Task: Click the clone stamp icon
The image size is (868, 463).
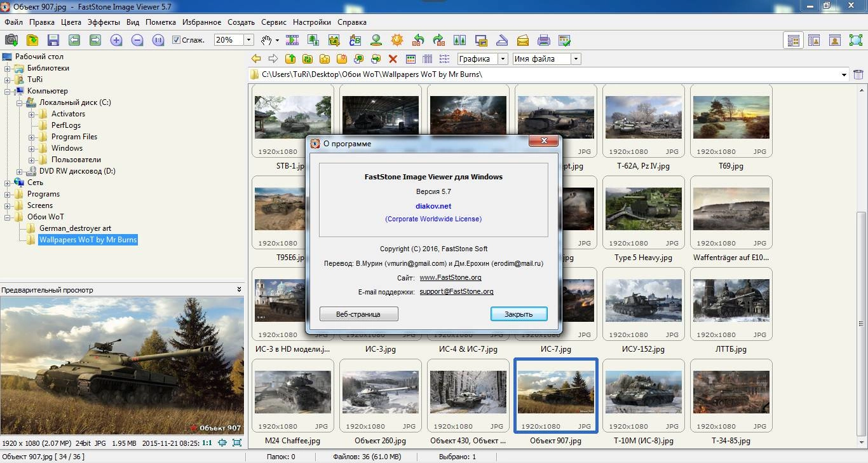Action: point(376,40)
